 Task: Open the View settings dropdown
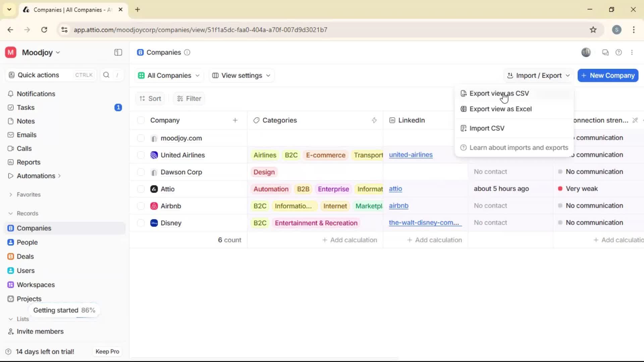[241, 75]
